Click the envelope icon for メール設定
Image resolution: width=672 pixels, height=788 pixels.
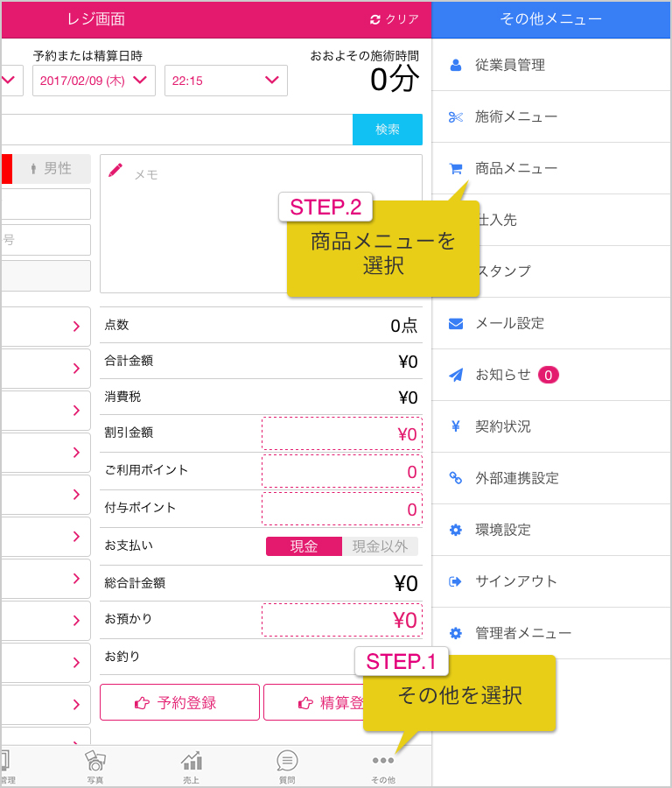tap(456, 324)
